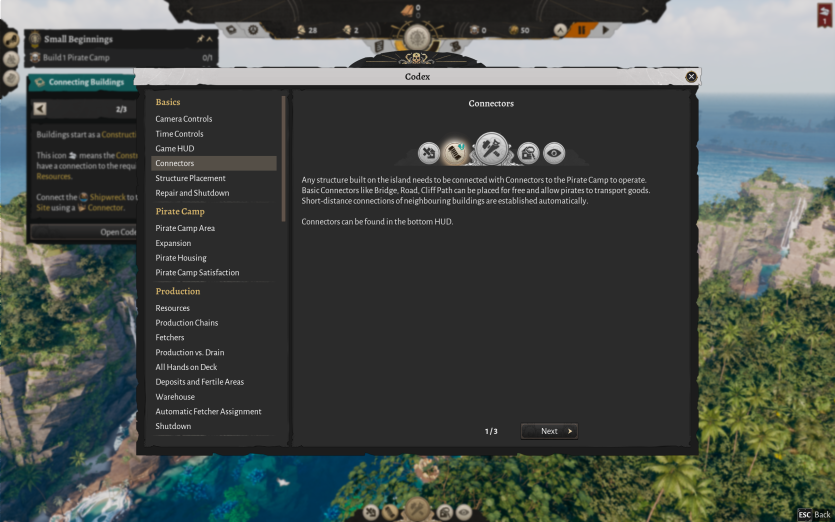Close the Codex window
835x522 pixels.
pos(691,77)
